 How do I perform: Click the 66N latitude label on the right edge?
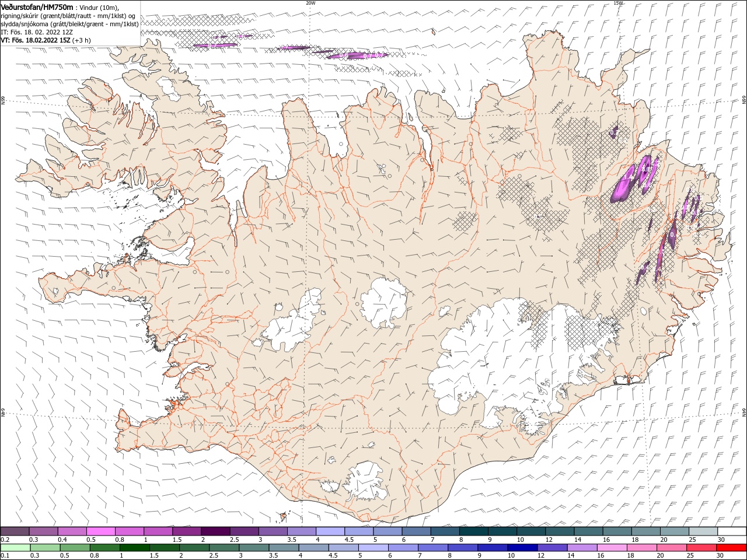coord(744,100)
